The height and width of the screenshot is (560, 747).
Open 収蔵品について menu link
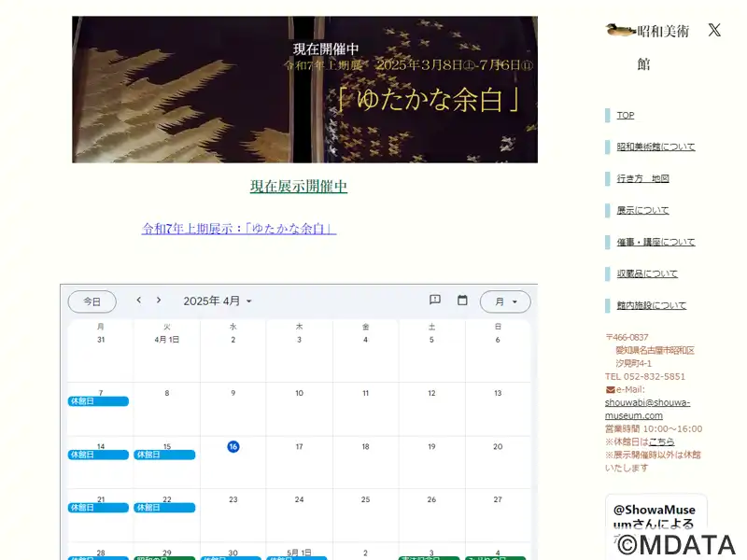tap(647, 273)
